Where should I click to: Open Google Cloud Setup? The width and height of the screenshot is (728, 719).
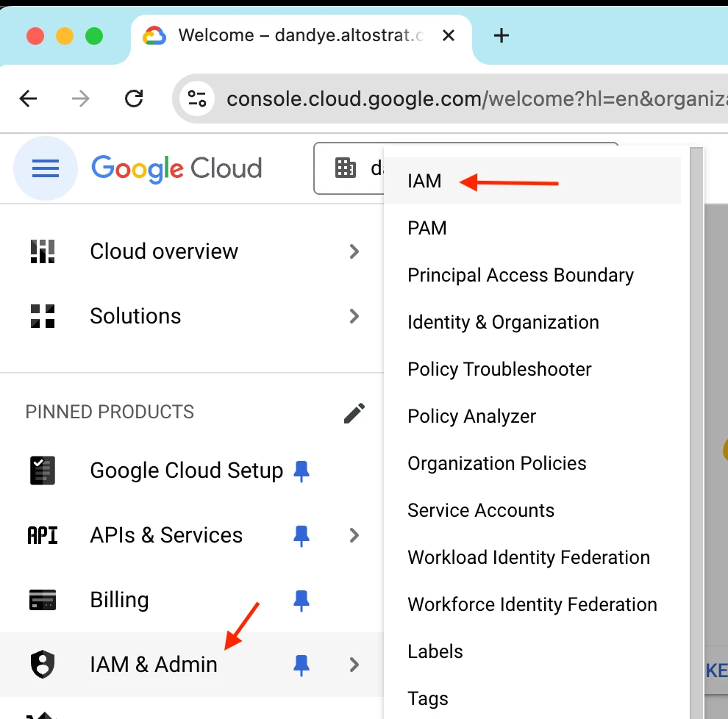pos(192,471)
